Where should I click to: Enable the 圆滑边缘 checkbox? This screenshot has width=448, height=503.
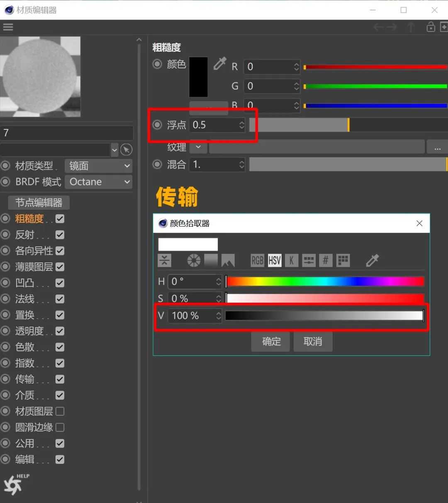[x=60, y=427]
